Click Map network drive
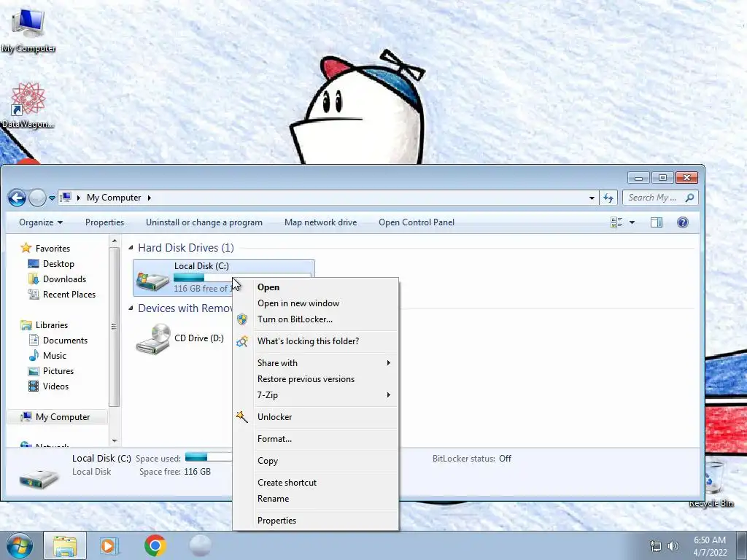Image resolution: width=747 pixels, height=560 pixels. click(x=321, y=222)
